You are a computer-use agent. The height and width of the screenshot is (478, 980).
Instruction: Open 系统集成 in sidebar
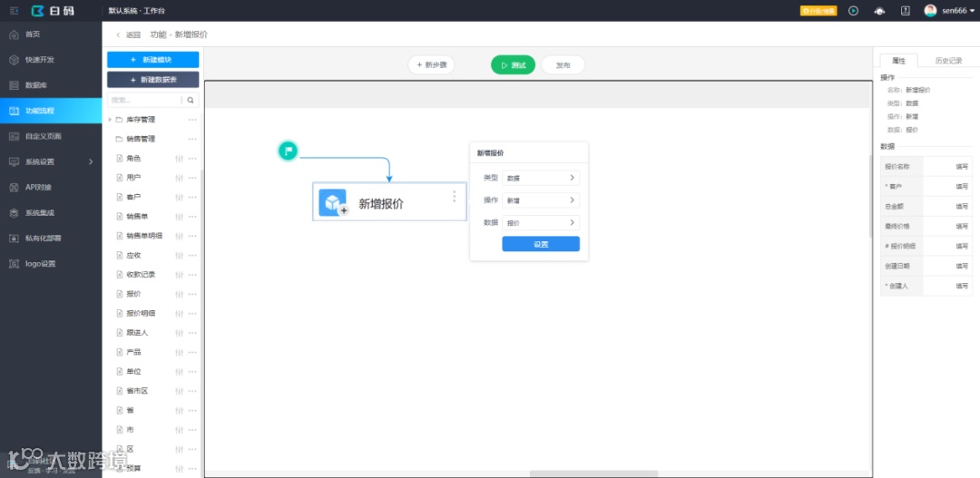[x=51, y=213]
